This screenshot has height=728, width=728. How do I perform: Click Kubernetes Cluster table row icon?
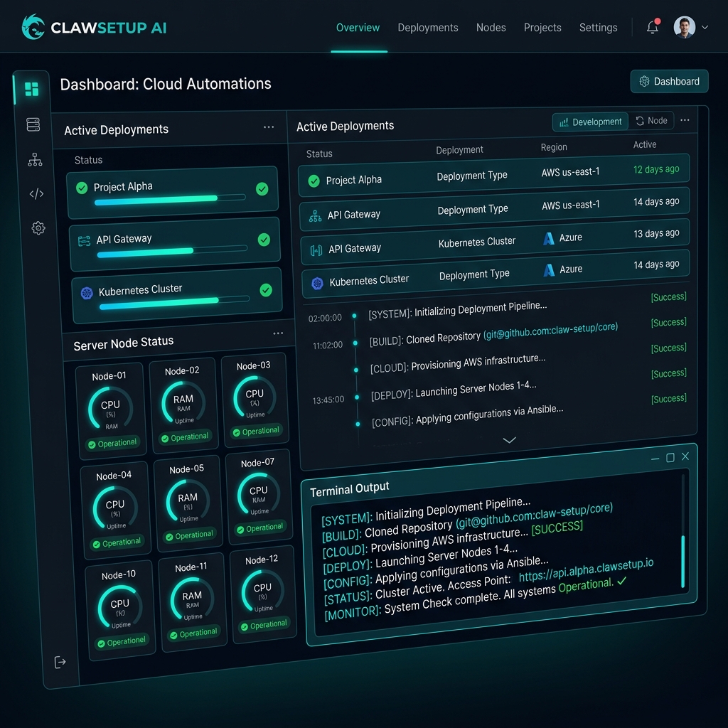(317, 283)
